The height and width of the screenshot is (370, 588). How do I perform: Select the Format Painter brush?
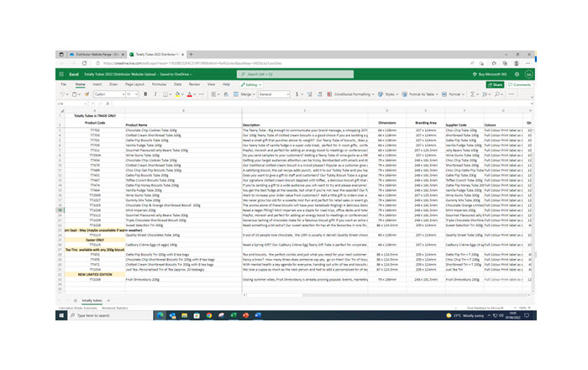pyautogui.click(x=87, y=94)
